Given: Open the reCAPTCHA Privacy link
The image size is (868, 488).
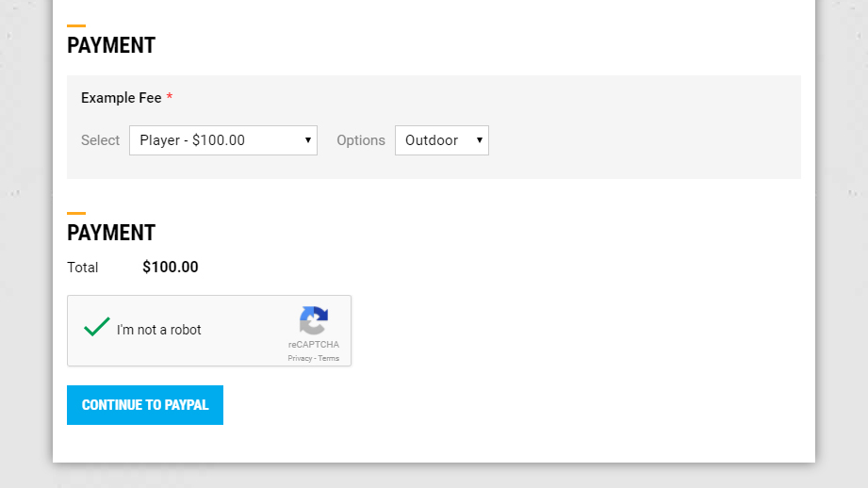Looking at the screenshot, I should click(x=300, y=359).
